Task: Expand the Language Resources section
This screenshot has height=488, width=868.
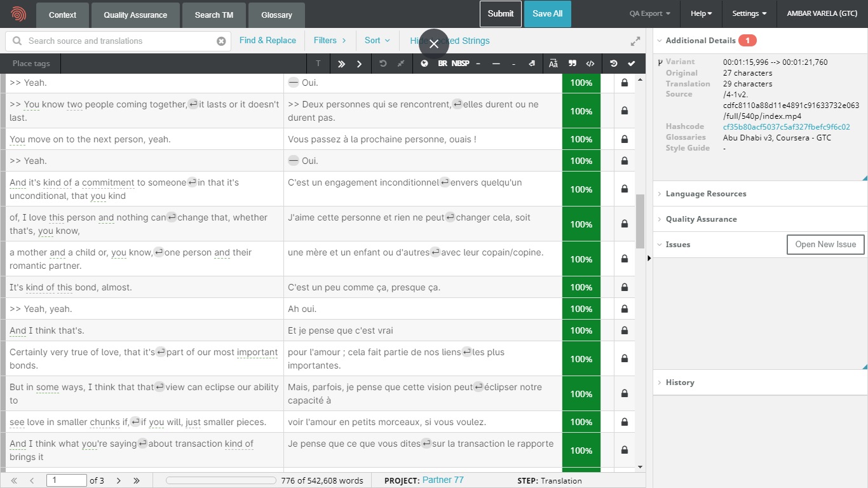Action: click(x=705, y=194)
